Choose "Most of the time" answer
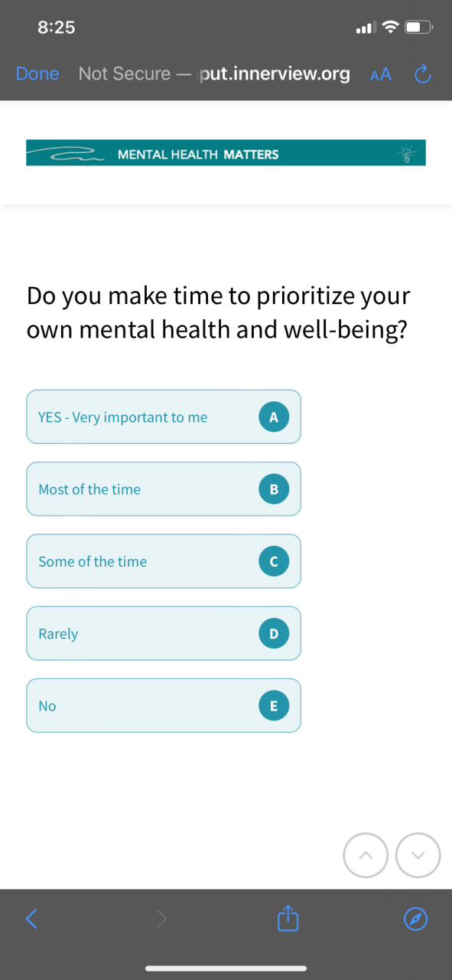 (x=164, y=488)
